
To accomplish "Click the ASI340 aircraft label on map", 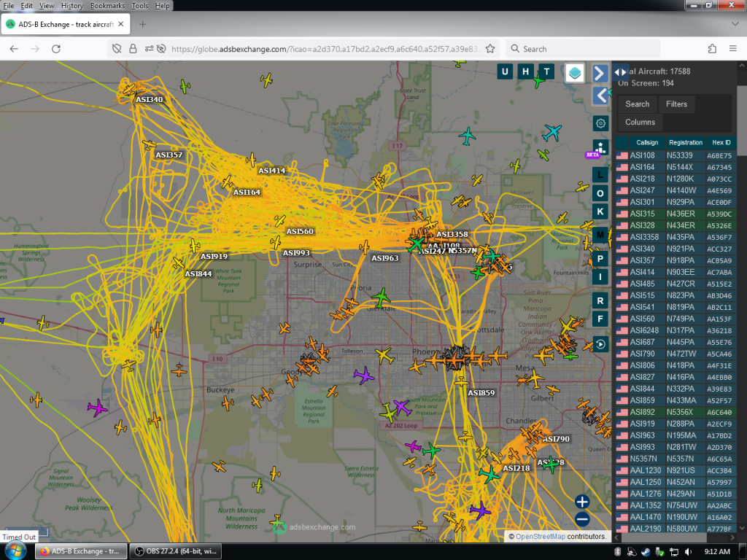I will [x=149, y=99].
